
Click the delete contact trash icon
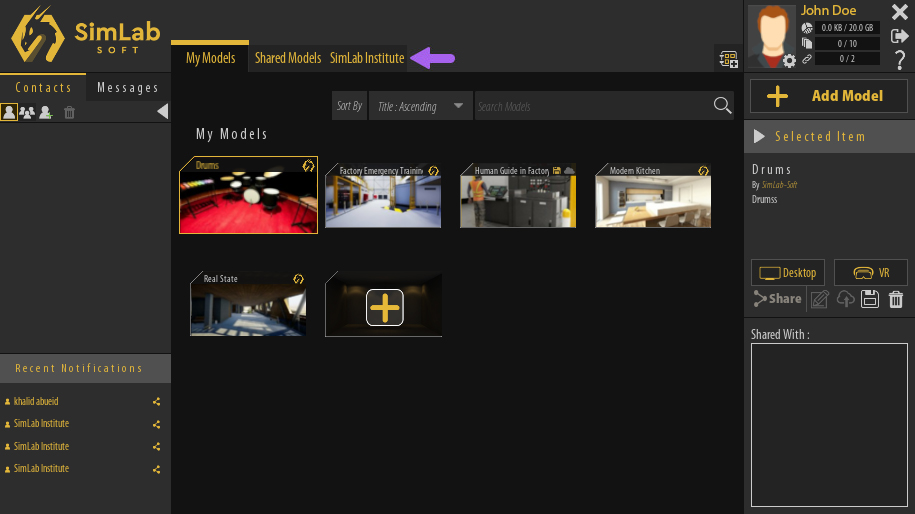tap(69, 112)
